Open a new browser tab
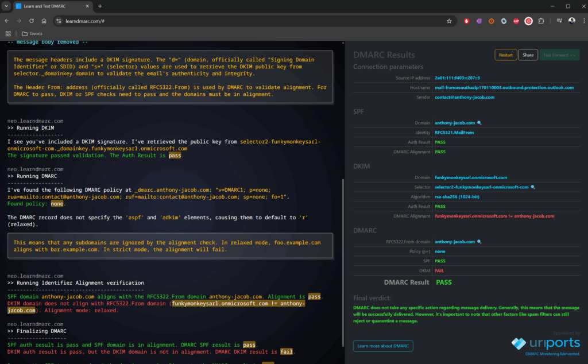This screenshot has width=588, height=364. 100,6
